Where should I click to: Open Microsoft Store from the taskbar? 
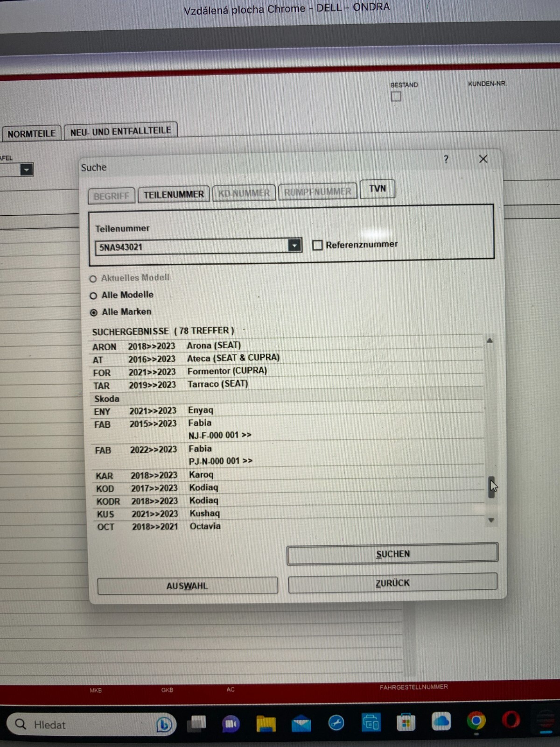406,723
